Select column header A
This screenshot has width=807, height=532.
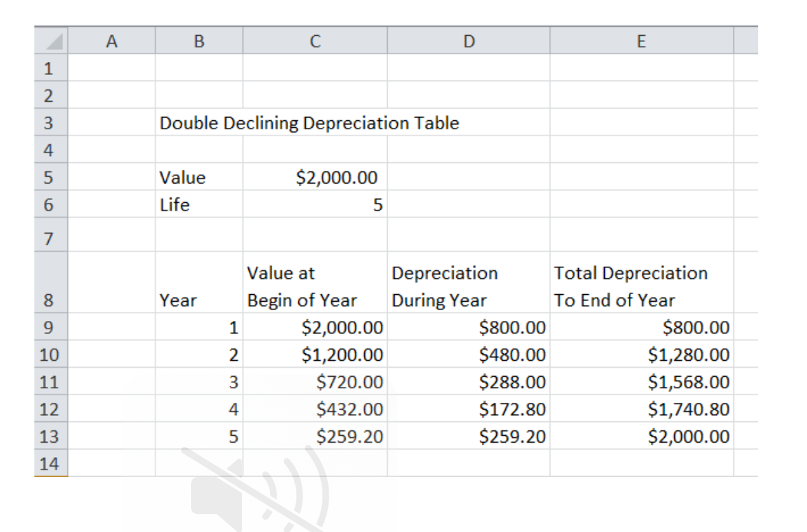(113, 41)
